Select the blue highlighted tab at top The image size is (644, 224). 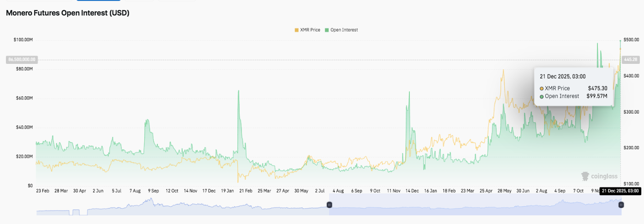[95, 0]
